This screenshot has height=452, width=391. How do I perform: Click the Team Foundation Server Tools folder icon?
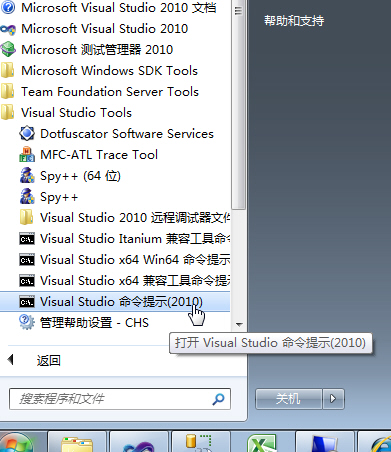click(x=8, y=91)
